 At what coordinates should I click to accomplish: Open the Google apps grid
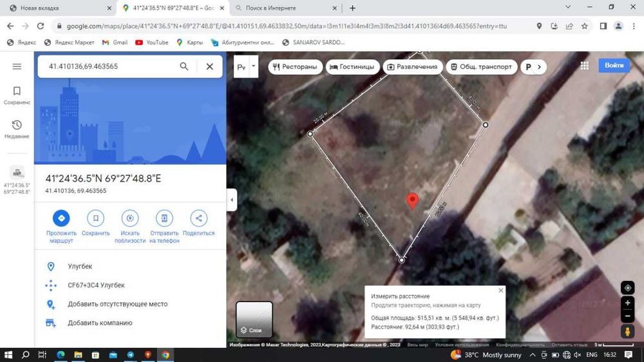pos(585,65)
